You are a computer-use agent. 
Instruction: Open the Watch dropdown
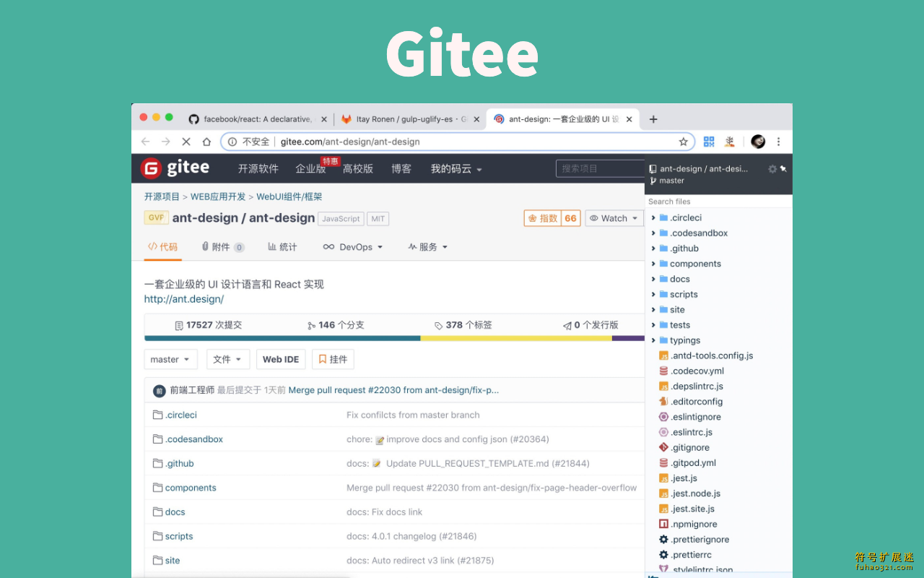pyautogui.click(x=614, y=218)
